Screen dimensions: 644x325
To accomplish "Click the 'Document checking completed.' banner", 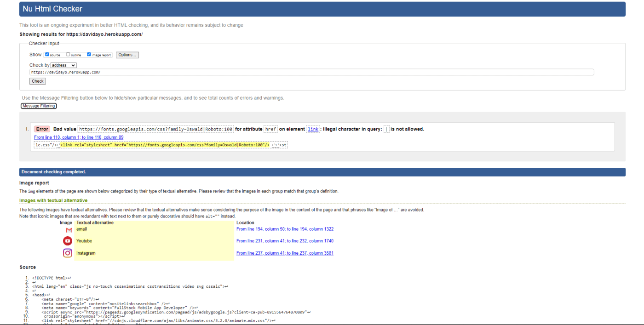I will (x=322, y=172).
